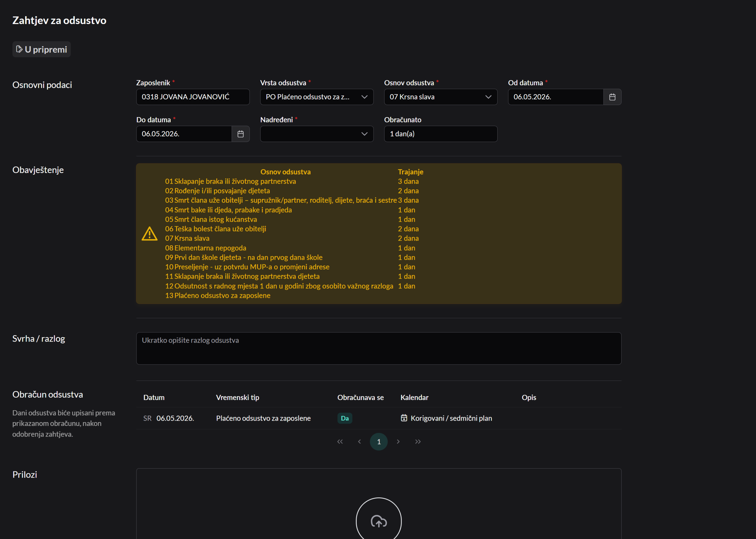This screenshot has height=539, width=756.
Task: Click the yellow warning triangle icon
Action: click(149, 234)
